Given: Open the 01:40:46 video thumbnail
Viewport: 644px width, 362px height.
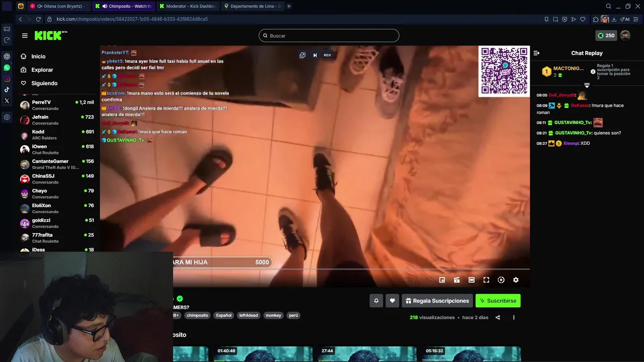Looking at the screenshot, I should click(263, 354).
